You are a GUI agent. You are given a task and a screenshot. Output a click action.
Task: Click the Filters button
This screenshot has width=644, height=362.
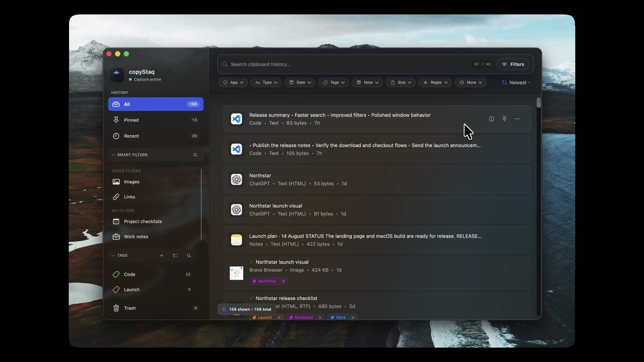(x=513, y=64)
